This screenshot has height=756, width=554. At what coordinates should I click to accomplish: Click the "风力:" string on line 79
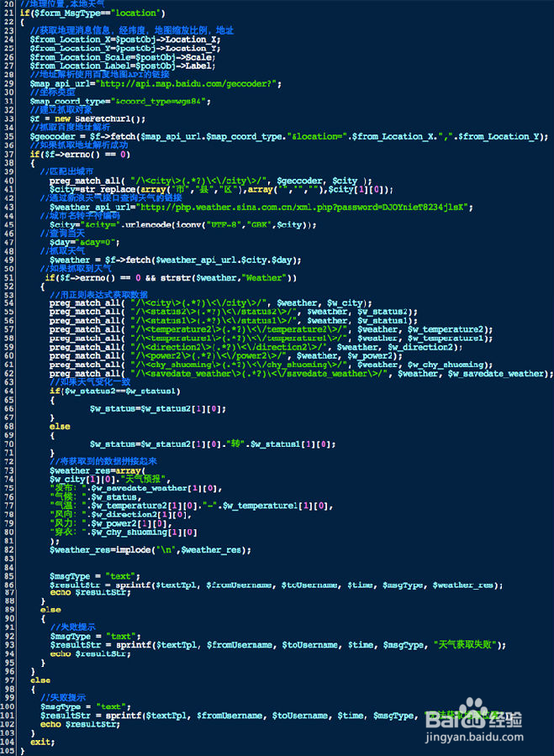[x=67, y=523]
